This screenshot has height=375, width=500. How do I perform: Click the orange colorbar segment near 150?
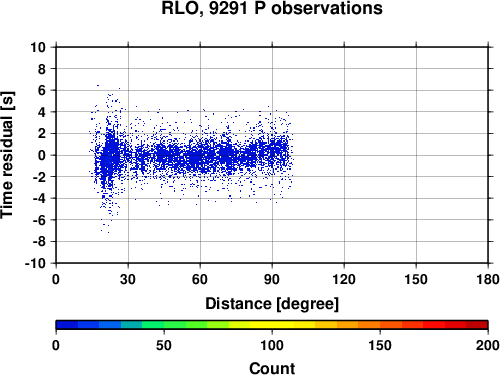[x=369, y=325]
